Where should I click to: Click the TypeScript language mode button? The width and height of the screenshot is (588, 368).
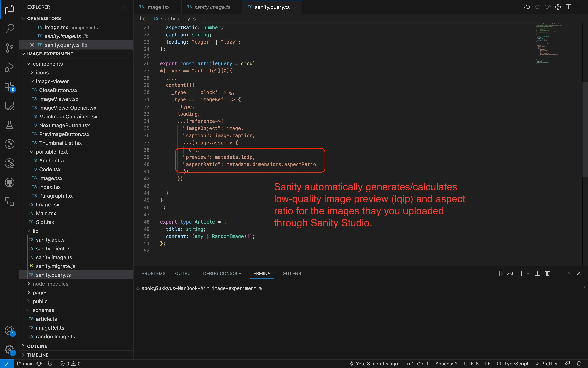click(516, 364)
